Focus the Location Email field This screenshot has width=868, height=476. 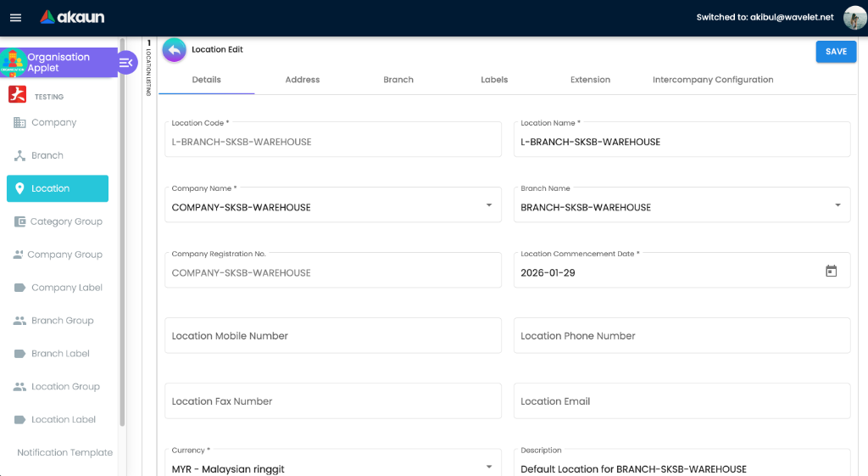pos(682,401)
